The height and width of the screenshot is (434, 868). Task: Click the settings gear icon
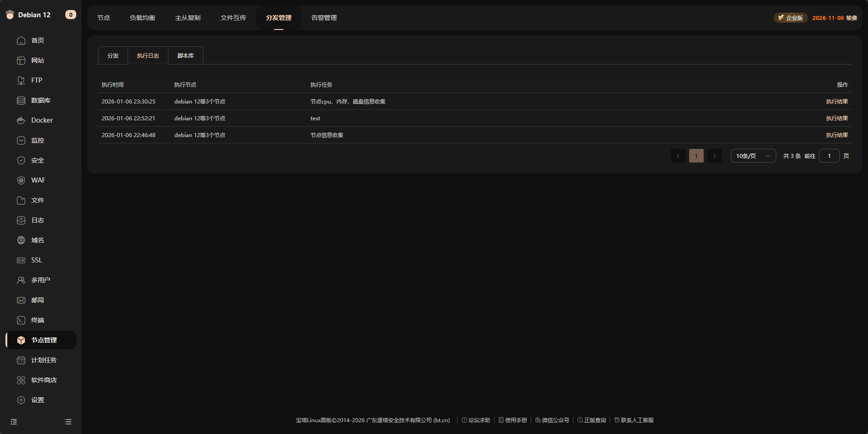coord(21,400)
